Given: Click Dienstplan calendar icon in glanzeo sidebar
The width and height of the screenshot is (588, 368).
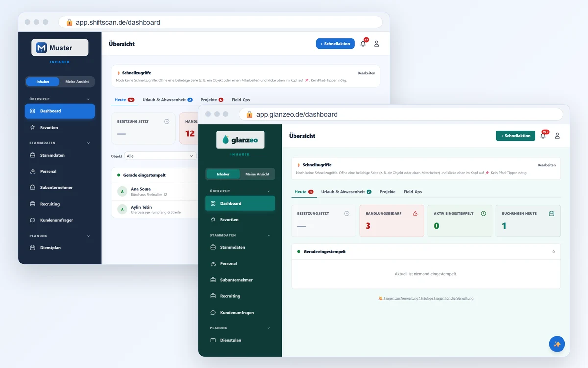Looking at the screenshot, I should (x=213, y=340).
